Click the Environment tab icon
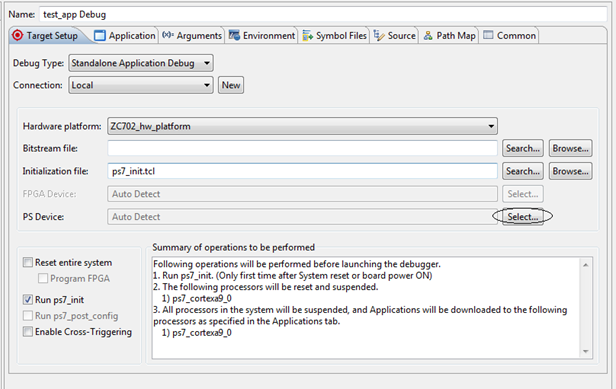This screenshot has height=389, width=616. pyautogui.click(x=235, y=35)
